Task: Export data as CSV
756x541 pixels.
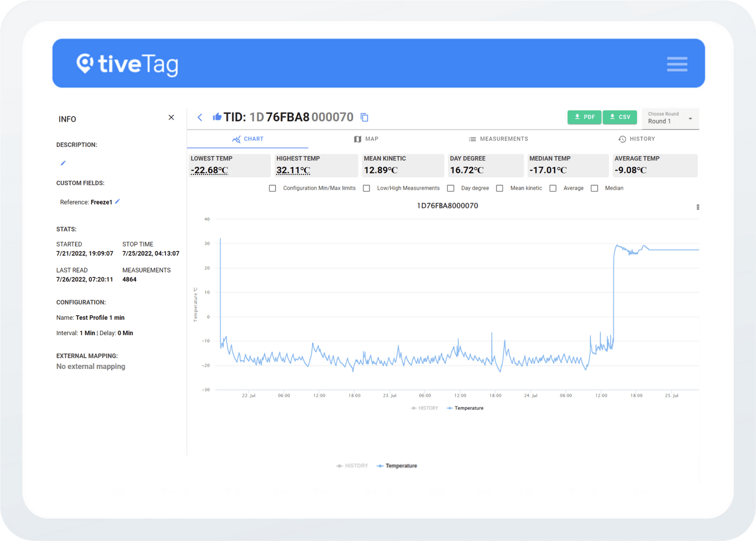Action: (x=619, y=117)
